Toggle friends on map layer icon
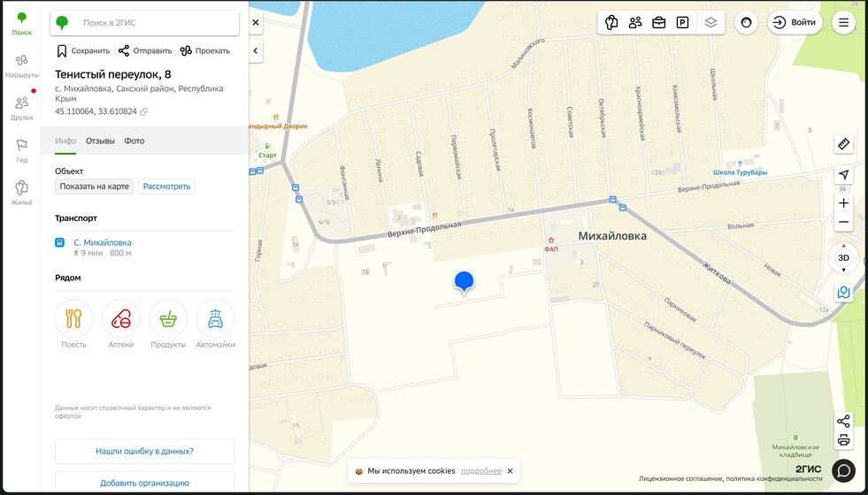868x495 pixels. [635, 23]
